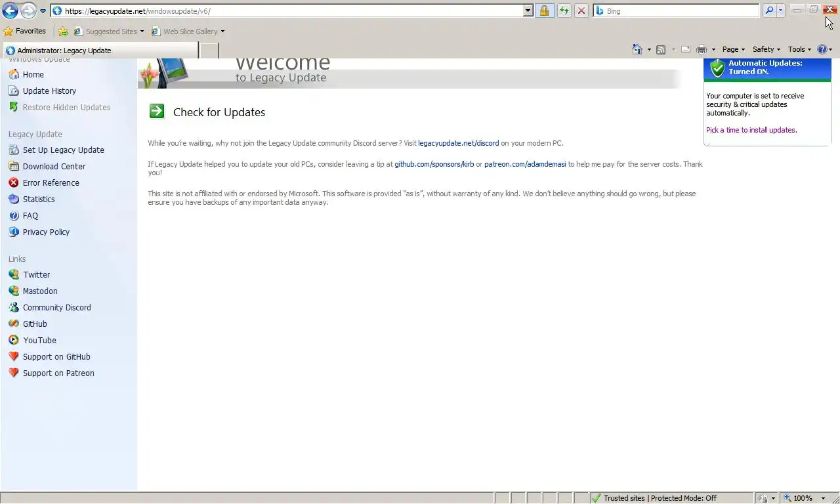This screenshot has height=504, width=840.
Task: Open the Privacy Policy link
Action: coord(46,232)
